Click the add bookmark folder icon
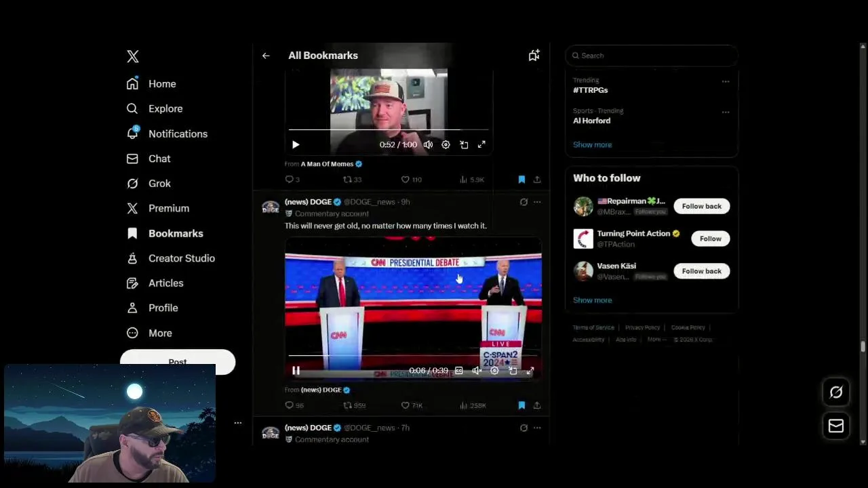This screenshot has width=868, height=488. click(x=534, y=56)
